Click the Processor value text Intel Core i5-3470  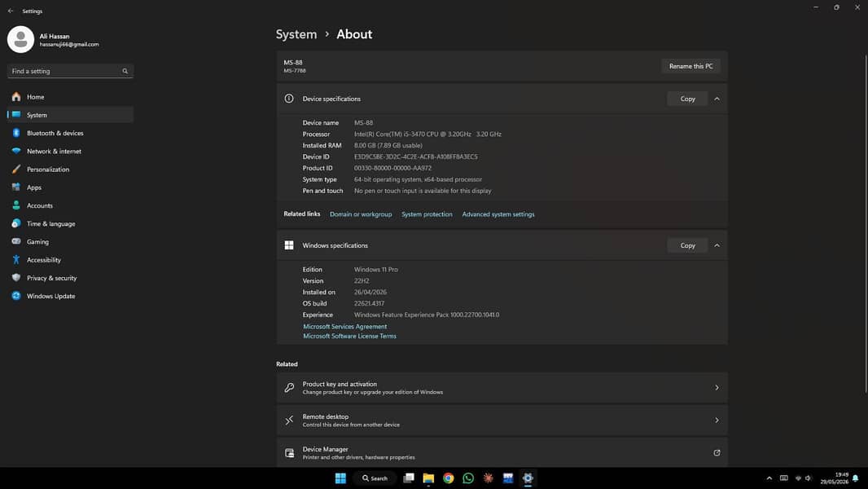[427, 134]
